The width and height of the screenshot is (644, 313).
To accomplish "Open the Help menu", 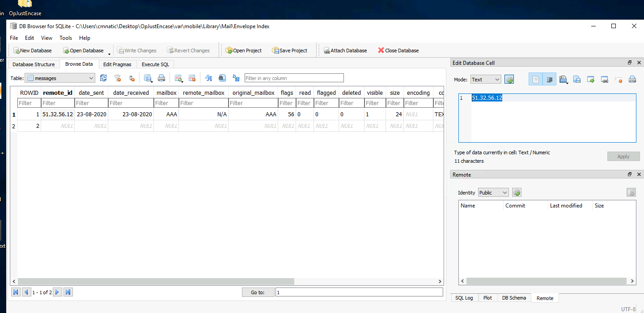I will point(85,38).
